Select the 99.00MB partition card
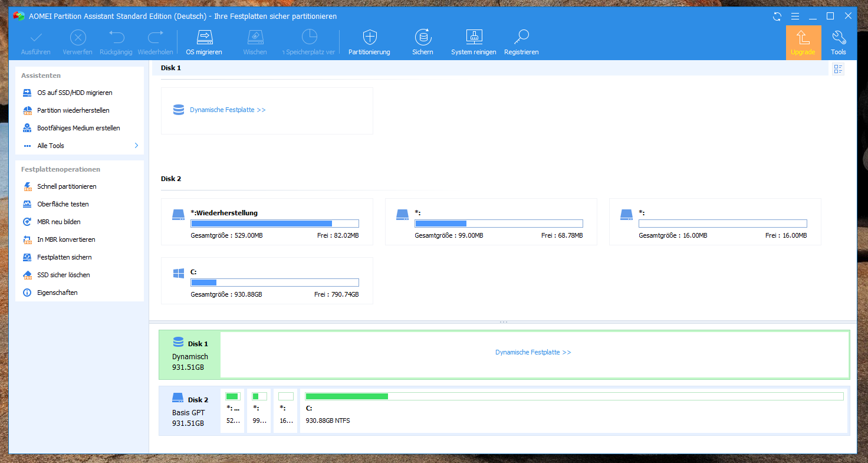Viewport: 868px width, 463px height. click(491, 222)
